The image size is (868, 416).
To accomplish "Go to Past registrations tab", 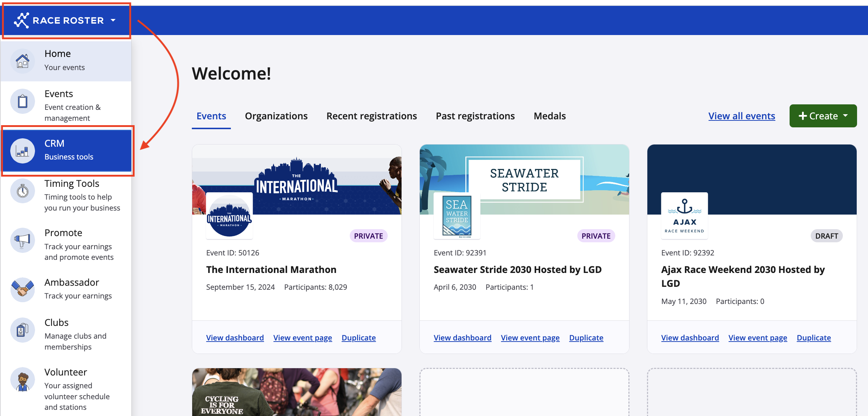I will point(475,116).
